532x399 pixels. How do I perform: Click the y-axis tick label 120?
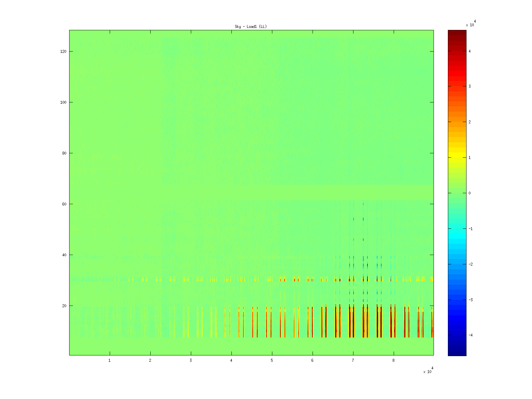pyautogui.click(x=63, y=52)
